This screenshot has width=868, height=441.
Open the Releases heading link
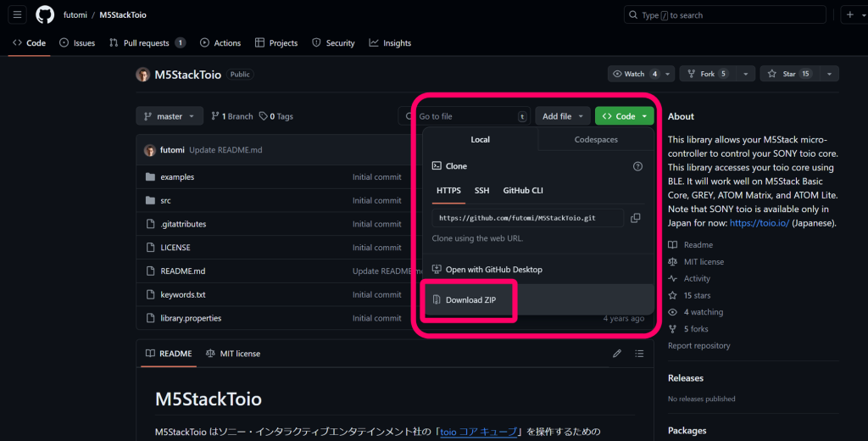point(685,378)
